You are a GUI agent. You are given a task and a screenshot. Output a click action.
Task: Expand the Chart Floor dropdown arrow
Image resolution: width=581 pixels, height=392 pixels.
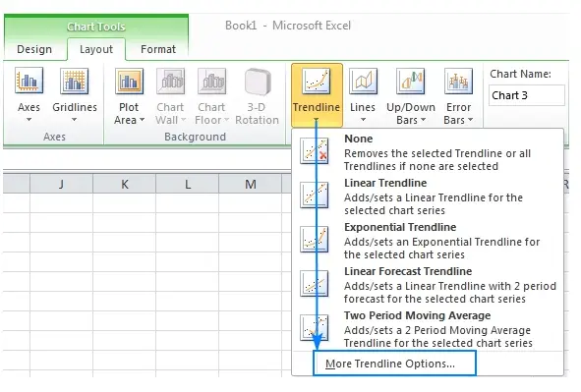226,120
